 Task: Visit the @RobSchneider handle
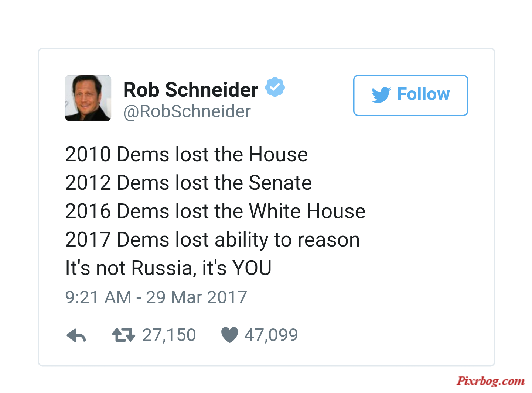187,111
